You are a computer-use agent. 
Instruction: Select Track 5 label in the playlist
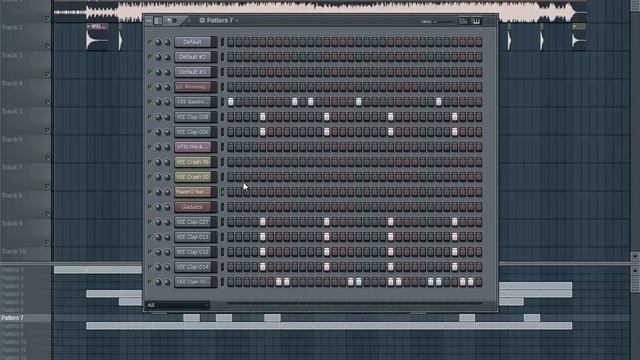click(x=12, y=111)
